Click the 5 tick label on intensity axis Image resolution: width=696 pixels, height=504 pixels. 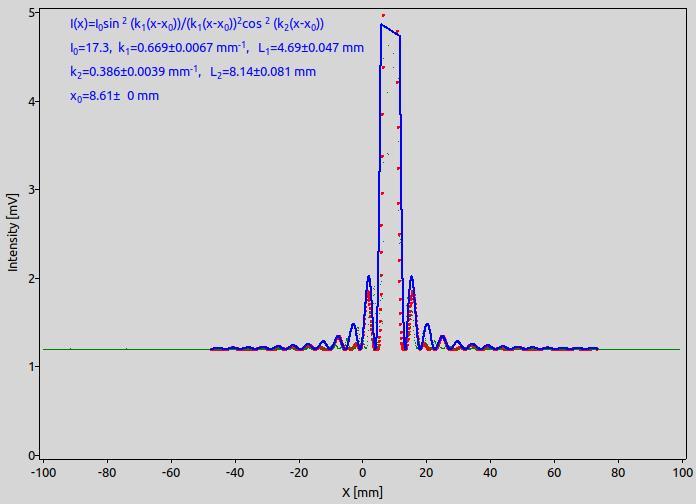[x=32, y=13]
